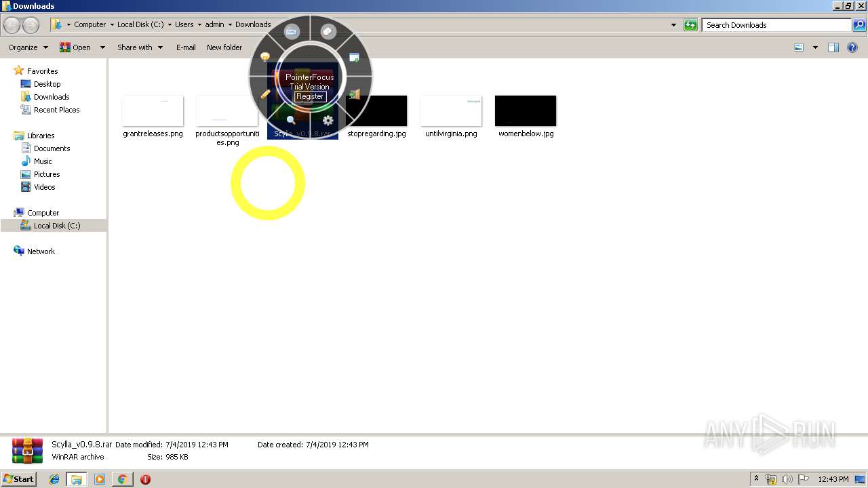Toggle the preview pane
Viewport: 868px width, 488px height.
(833, 47)
